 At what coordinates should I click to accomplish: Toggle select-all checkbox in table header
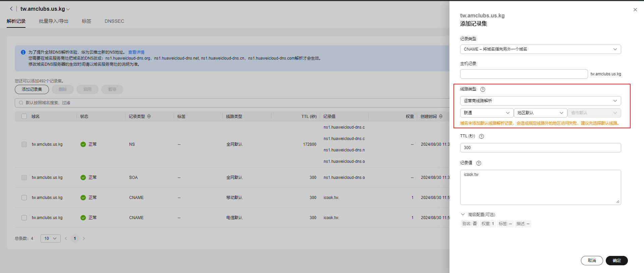click(24, 116)
